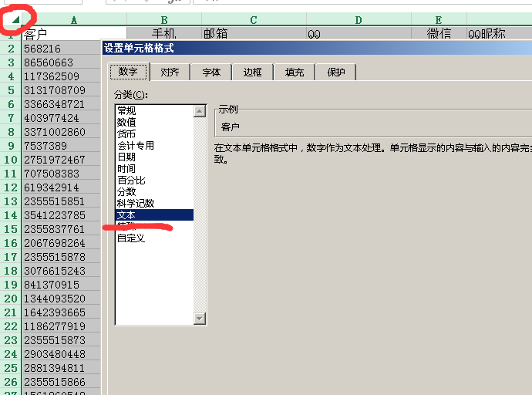The image size is (532, 395).
Task: Select row 14 header
Action: tap(11, 215)
